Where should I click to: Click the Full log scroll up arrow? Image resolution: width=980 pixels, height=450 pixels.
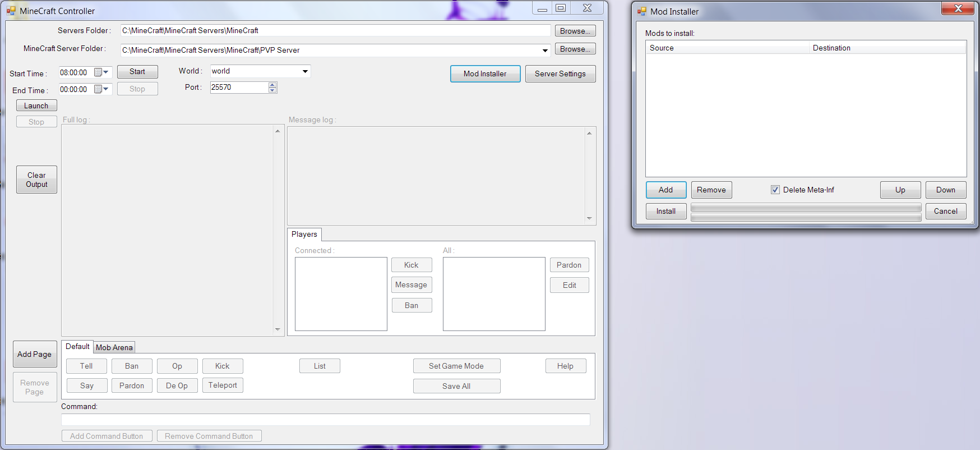(x=278, y=131)
